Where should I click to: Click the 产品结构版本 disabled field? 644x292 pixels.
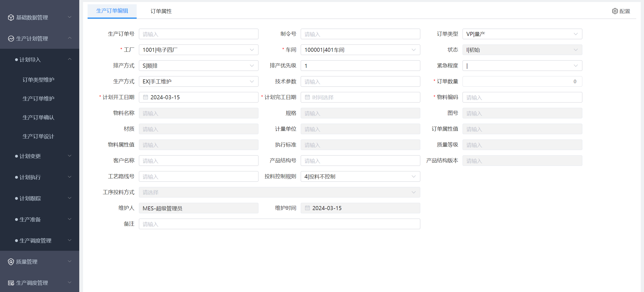(522, 161)
